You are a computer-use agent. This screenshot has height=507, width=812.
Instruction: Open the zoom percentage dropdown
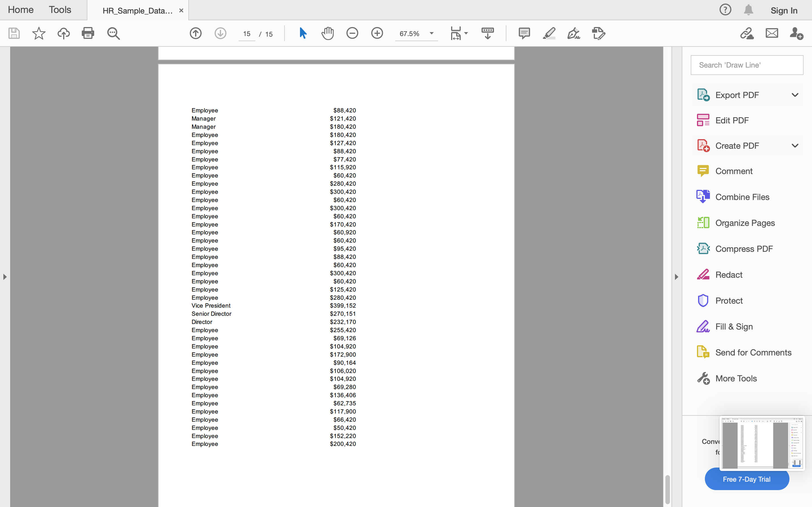tap(431, 33)
